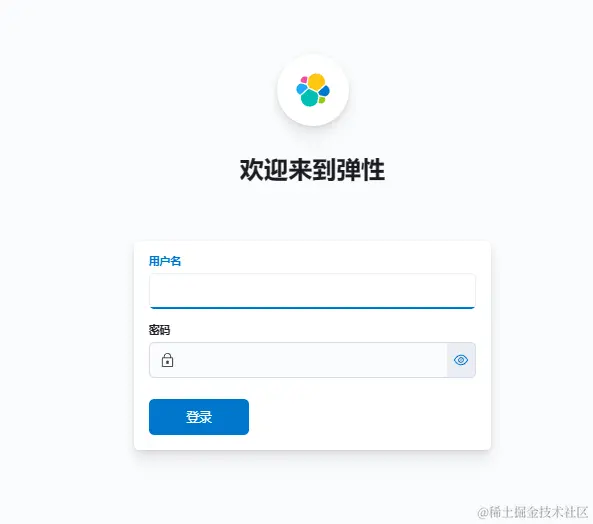Viewport: 593px width, 524px height.
Task: Focus the 用户名 username input field
Action: click(312, 291)
